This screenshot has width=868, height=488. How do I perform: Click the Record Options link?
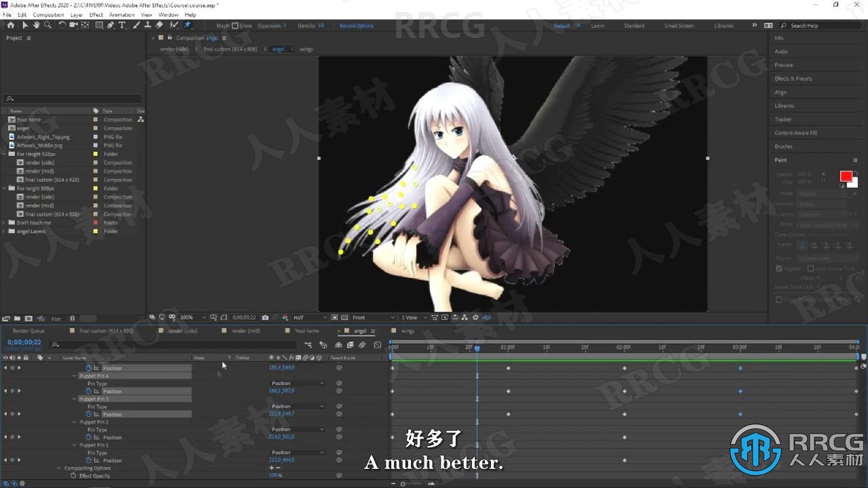357,26
